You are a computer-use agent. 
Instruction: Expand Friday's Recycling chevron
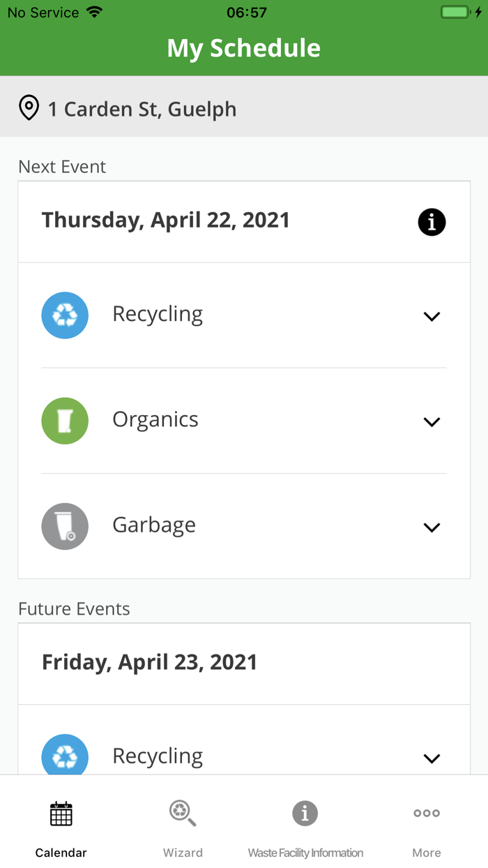[432, 758]
